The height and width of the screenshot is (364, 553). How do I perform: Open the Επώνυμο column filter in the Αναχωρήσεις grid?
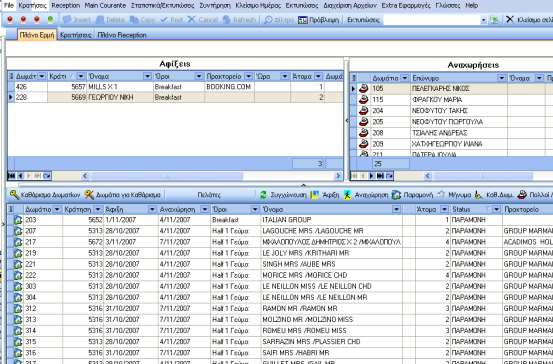tap(501, 78)
